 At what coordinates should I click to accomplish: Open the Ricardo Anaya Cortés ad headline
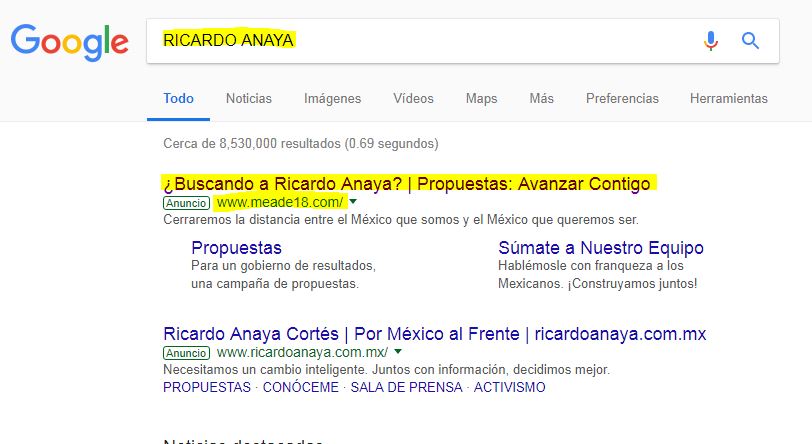434,333
